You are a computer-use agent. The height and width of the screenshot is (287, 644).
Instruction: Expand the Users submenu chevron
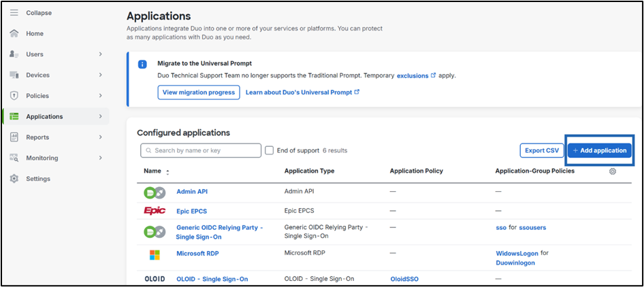click(x=100, y=54)
